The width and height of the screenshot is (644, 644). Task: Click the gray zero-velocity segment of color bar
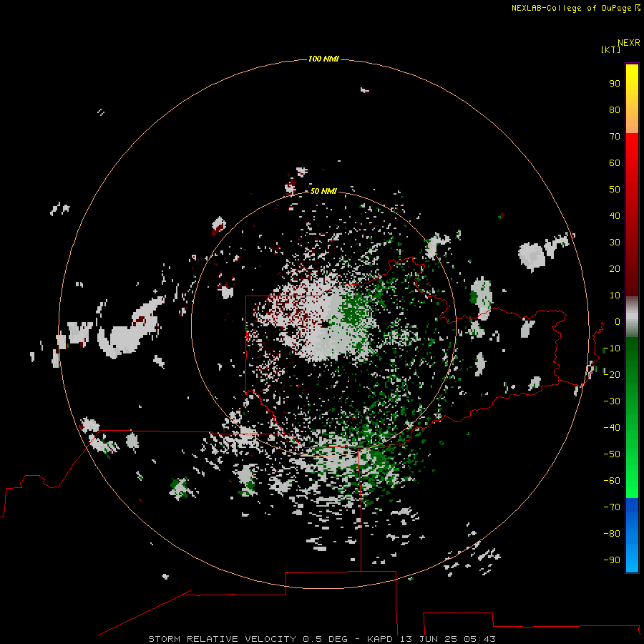(632, 317)
